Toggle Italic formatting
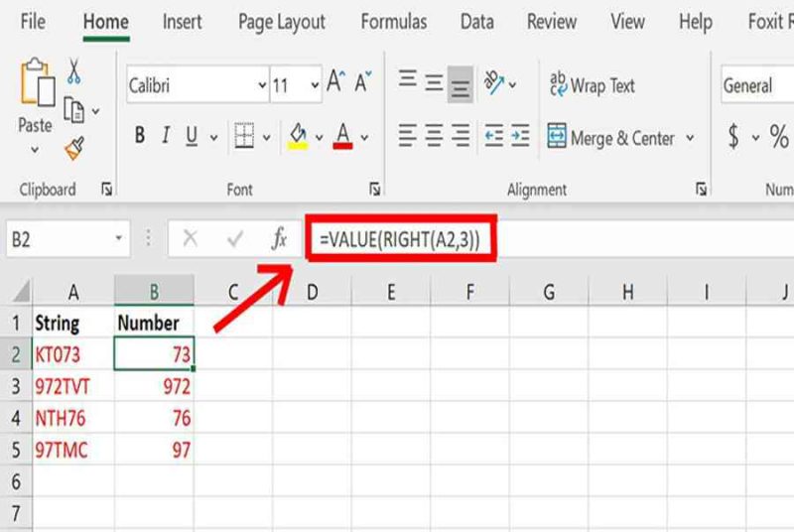Screen dimensions: 794x532 tap(165, 136)
